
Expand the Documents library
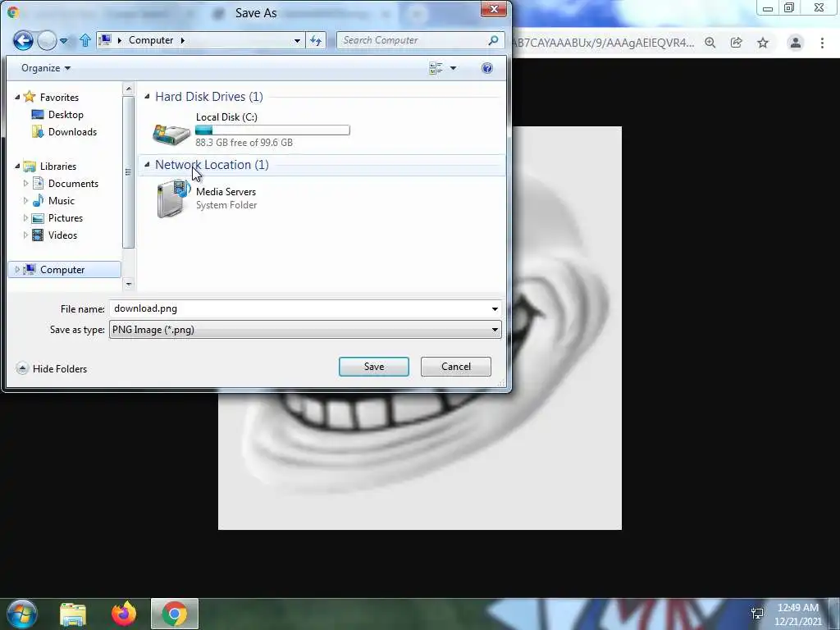25,183
